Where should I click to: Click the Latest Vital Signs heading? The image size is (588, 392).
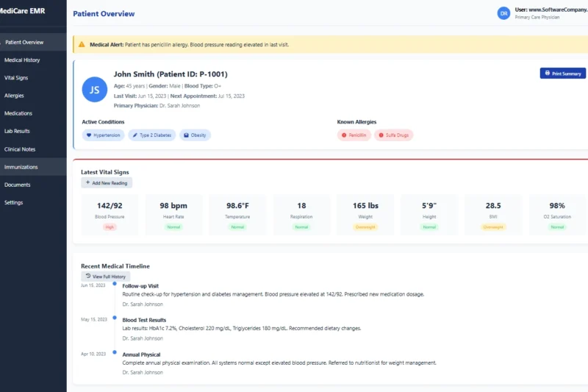tap(105, 172)
